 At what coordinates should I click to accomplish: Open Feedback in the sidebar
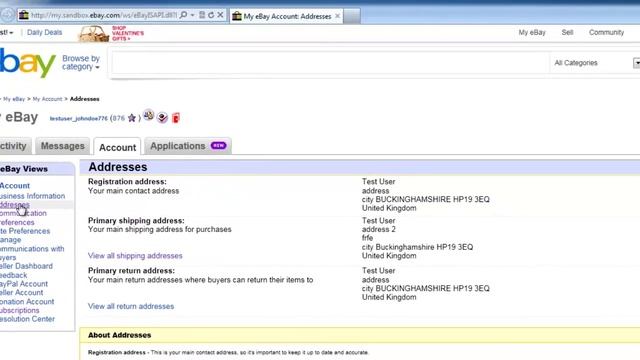13,275
